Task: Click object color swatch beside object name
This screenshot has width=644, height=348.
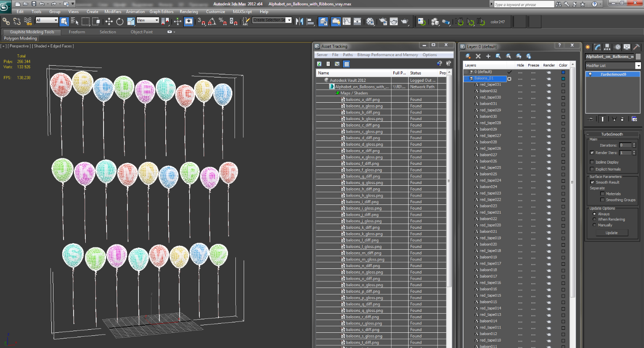Action: point(638,57)
